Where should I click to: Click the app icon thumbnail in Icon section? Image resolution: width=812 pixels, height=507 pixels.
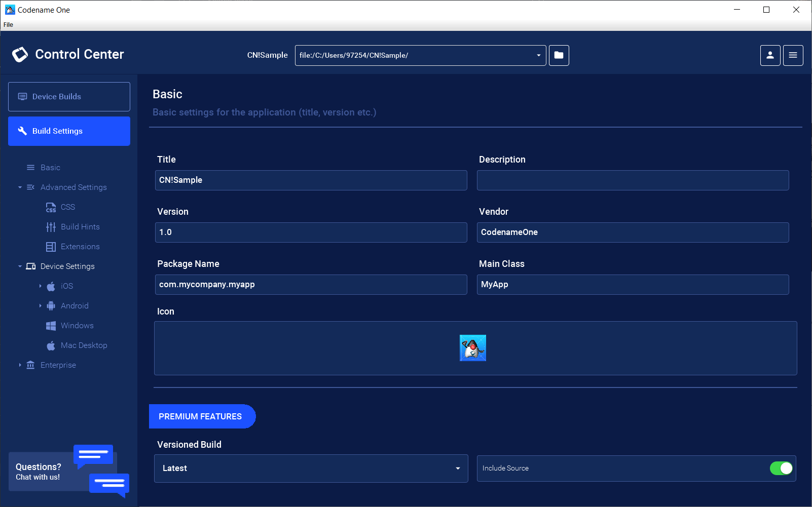472,348
